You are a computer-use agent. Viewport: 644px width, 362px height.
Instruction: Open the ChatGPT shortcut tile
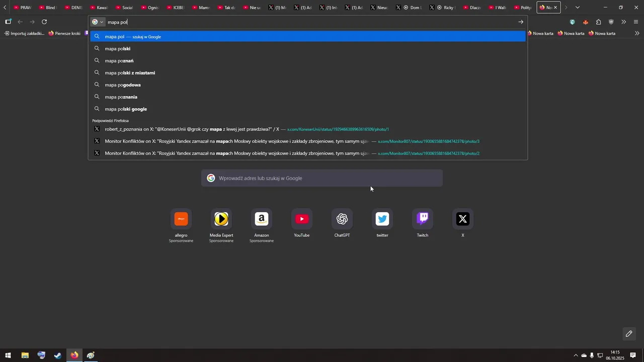(342, 219)
